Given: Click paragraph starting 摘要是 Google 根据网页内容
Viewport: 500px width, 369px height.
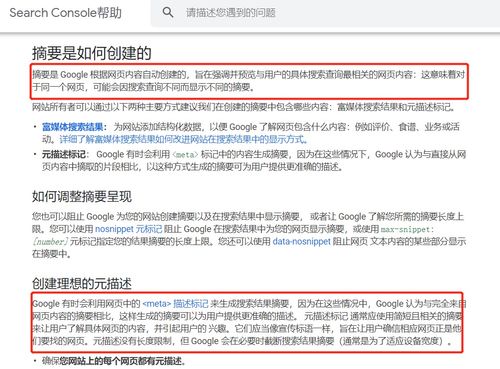Looking at the screenshot, I should click(249, 81).
